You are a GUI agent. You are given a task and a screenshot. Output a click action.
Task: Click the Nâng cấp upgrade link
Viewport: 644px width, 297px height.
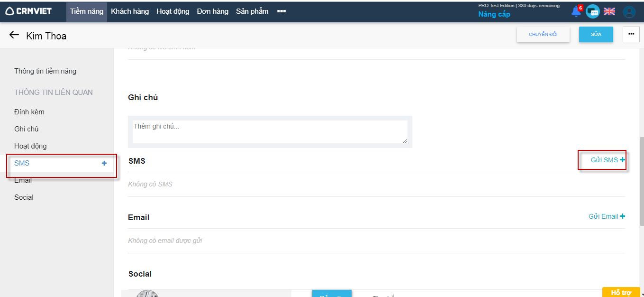pos(494,14)
